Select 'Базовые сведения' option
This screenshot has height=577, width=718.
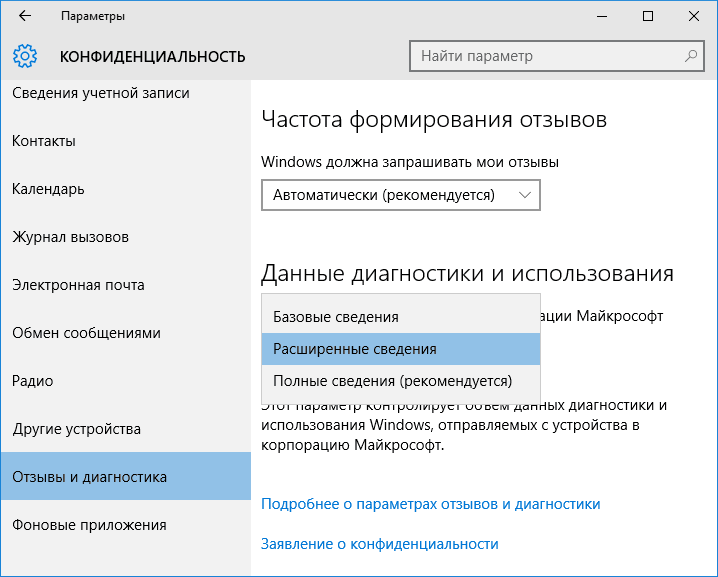(x=336, y=317)
